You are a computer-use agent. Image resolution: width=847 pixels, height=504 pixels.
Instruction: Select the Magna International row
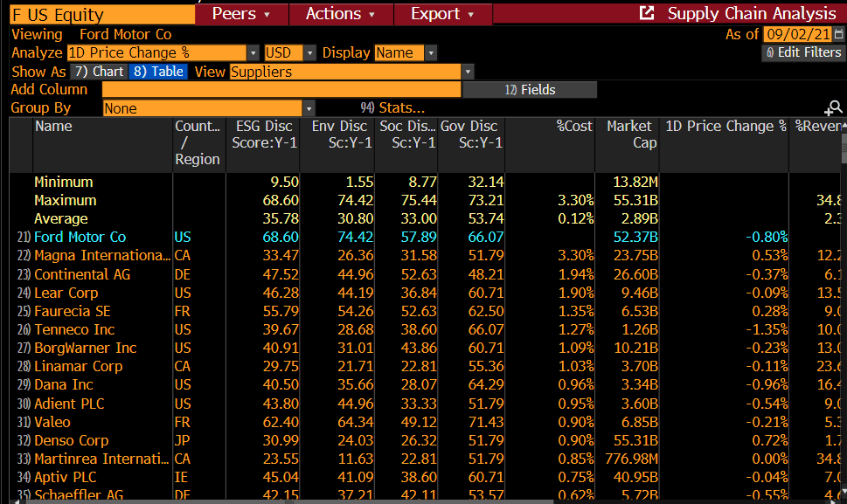pos(427,255)
